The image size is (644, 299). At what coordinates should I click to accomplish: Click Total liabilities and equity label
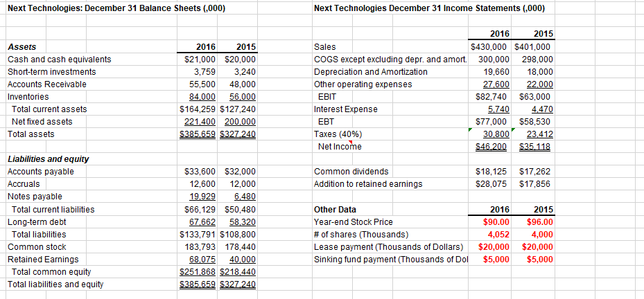coord(56,284)
